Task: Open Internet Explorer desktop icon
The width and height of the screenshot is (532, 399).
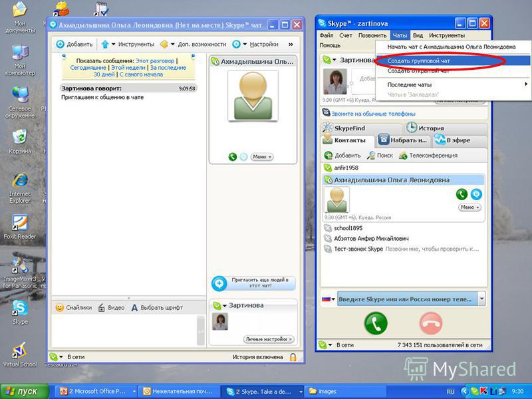Action: click(x=20, y=188)
